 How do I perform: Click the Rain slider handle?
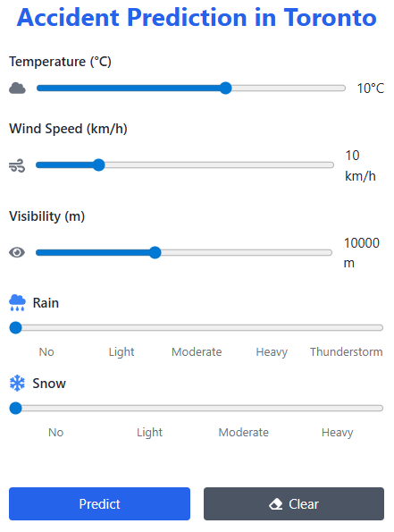15,328
